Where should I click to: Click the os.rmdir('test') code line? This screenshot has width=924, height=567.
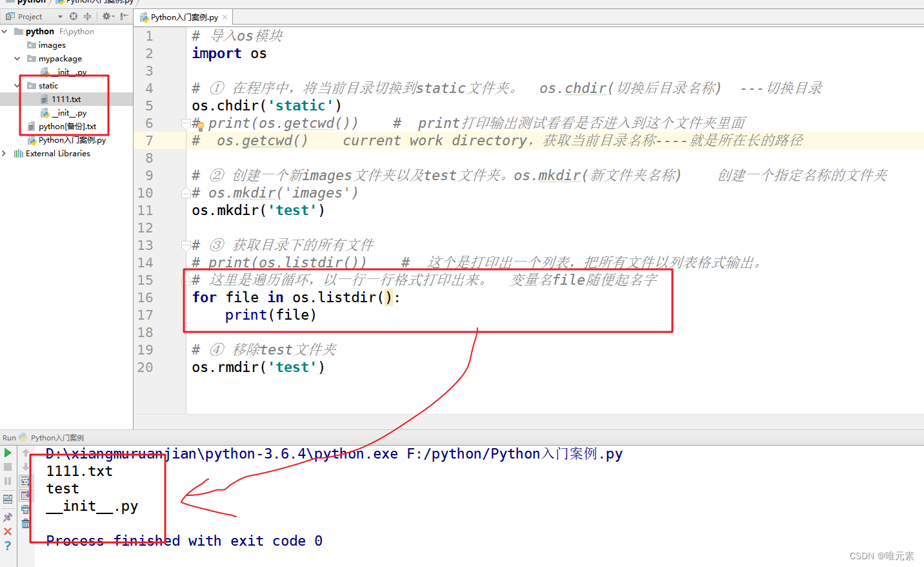[x=258, y=367]
